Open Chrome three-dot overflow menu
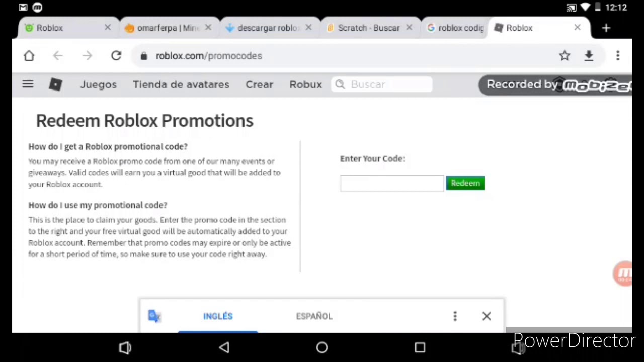Screen dimensions: 644x362 (x=618, y=56)
